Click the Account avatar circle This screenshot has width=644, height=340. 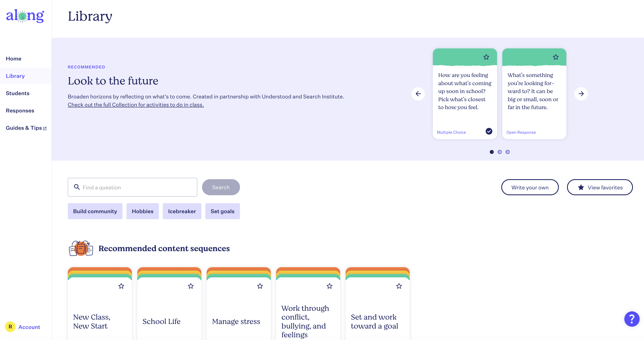(x=10, y=327)
